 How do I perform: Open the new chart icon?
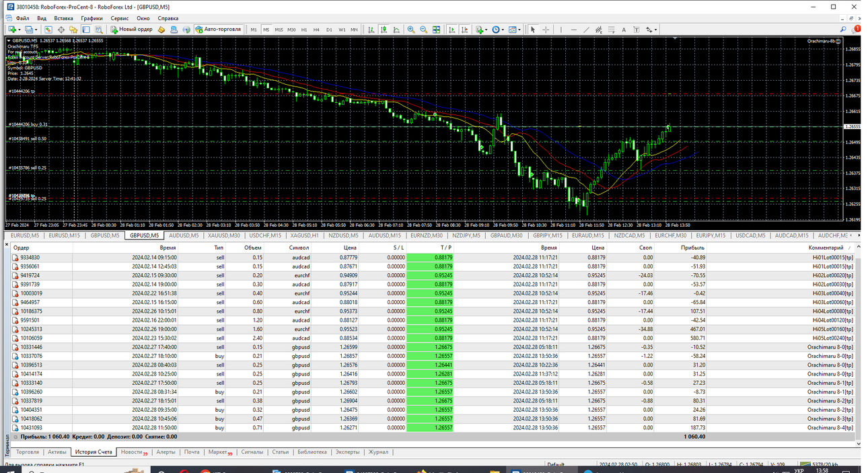click(x=13, y=30)
